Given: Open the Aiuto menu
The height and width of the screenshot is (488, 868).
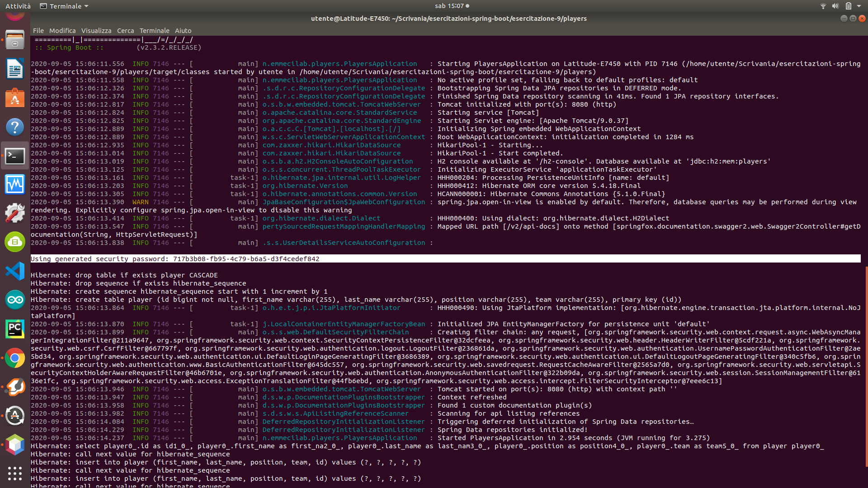Looking at the screenshot, I should coord(183,31).
